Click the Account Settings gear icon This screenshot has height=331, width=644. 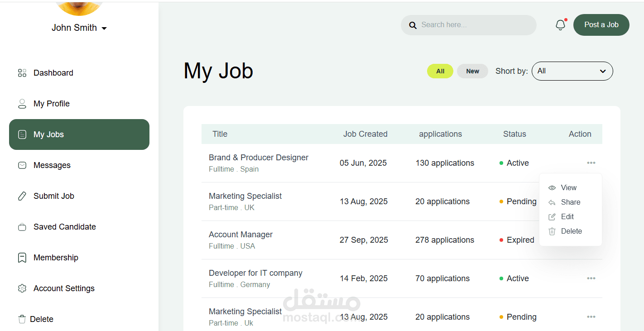(22, 288)
